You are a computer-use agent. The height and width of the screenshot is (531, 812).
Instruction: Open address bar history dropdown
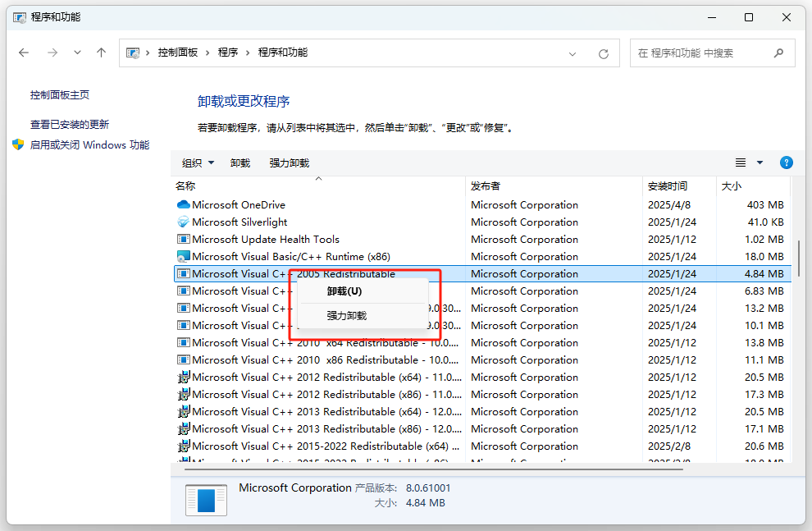(573, 54)
